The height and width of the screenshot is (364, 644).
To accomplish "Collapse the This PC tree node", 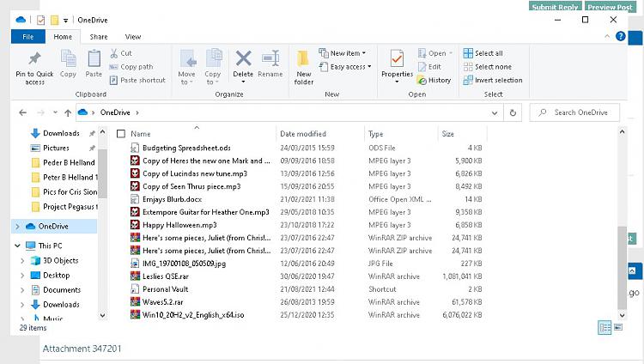I will 17,246.
